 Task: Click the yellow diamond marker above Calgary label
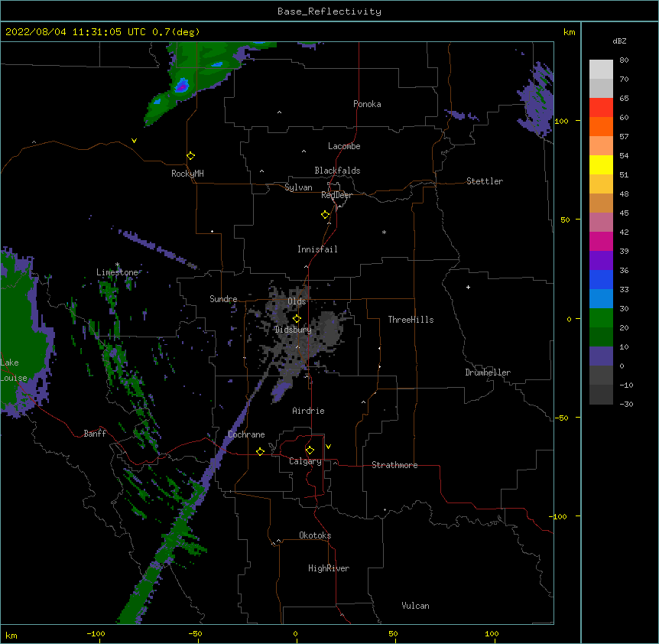310,450
